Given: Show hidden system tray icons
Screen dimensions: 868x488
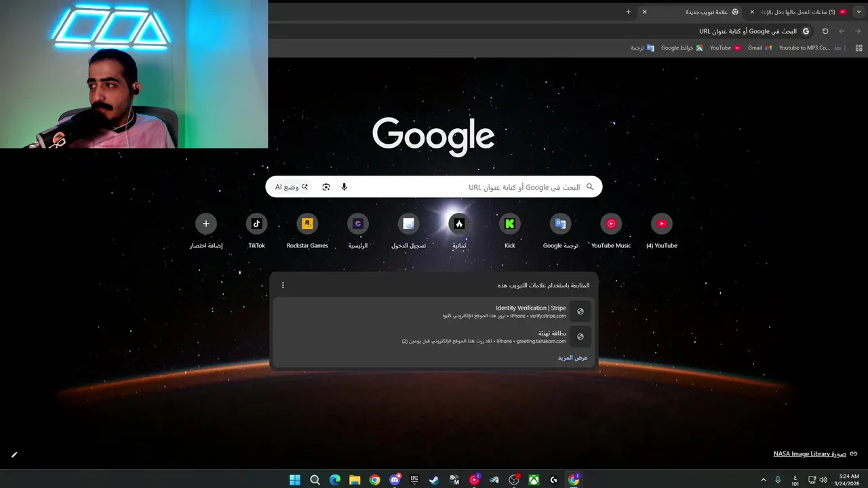Looking at the screenshot, I should (764, 480).
